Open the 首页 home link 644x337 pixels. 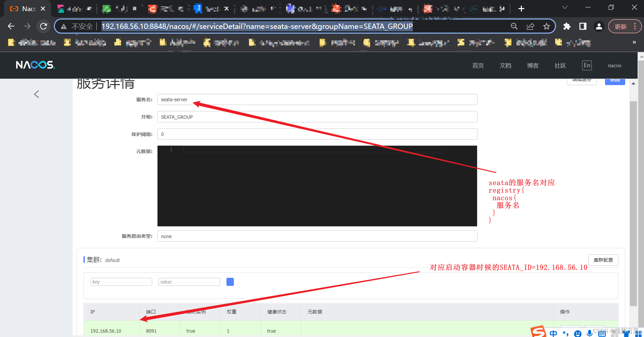pyautogui.click(x=478, y=66)
